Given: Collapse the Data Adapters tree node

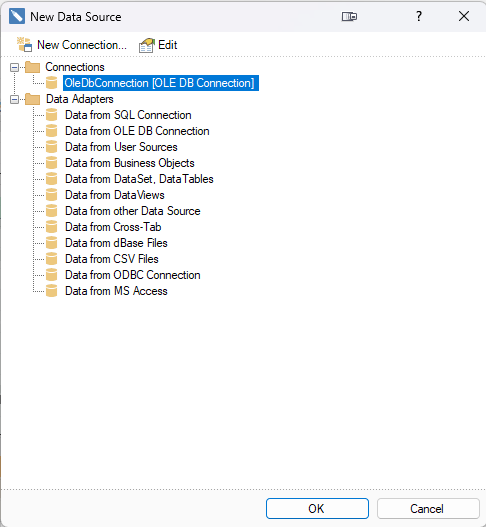Looking at the screenshot, I should [14, 99].
